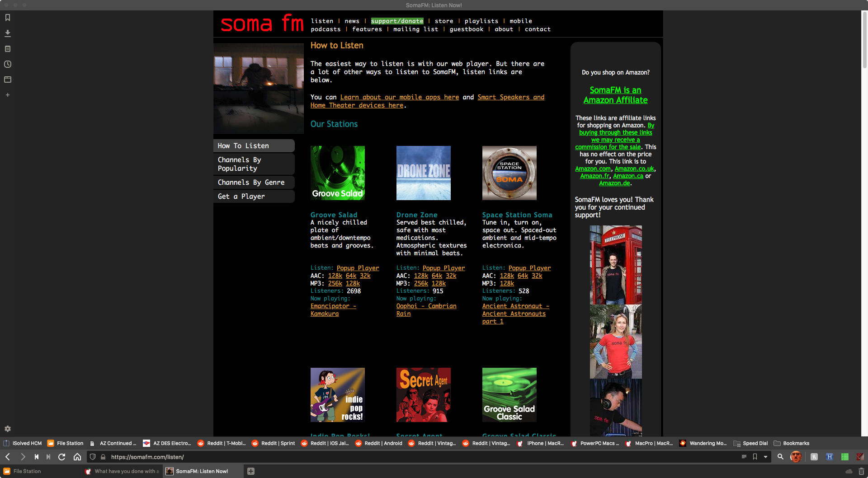Screen dimensions: 868x478
Task: Focus the address bar URL field
Action: (420, 457)
